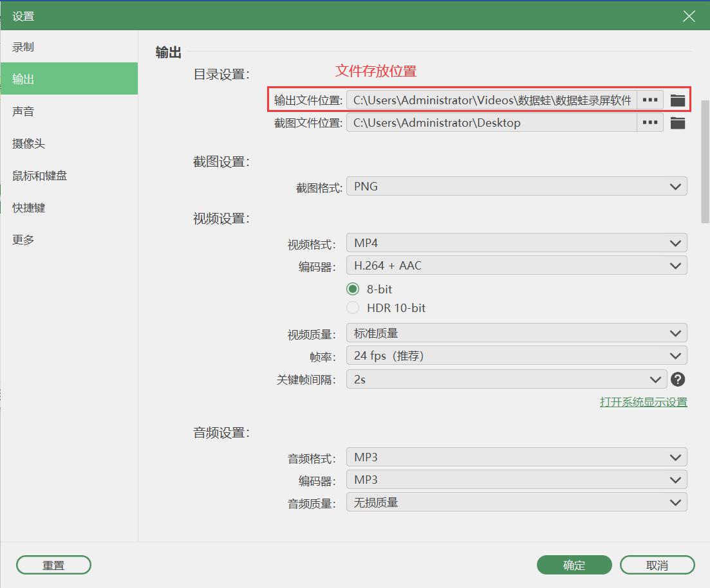Viewport: 710px width, 588px height.
Task: Browse output file path with three-dots button
Action: [x=649, y=100]
